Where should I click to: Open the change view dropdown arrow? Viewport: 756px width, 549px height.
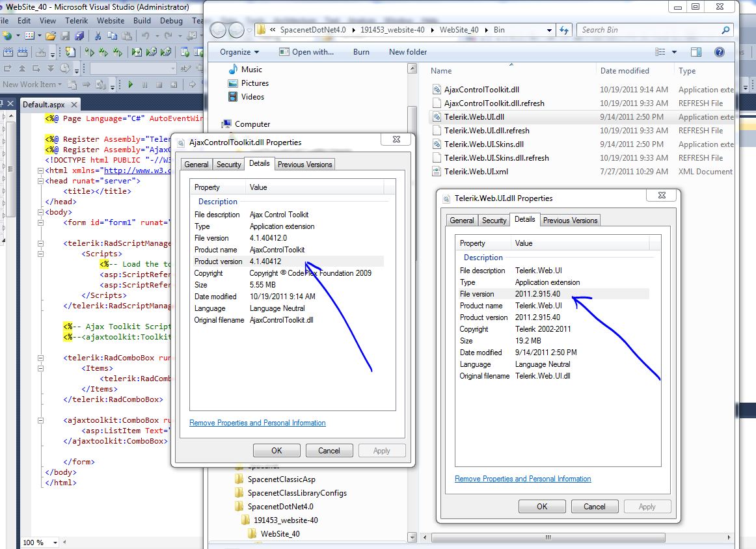click(x=674, y=52)
